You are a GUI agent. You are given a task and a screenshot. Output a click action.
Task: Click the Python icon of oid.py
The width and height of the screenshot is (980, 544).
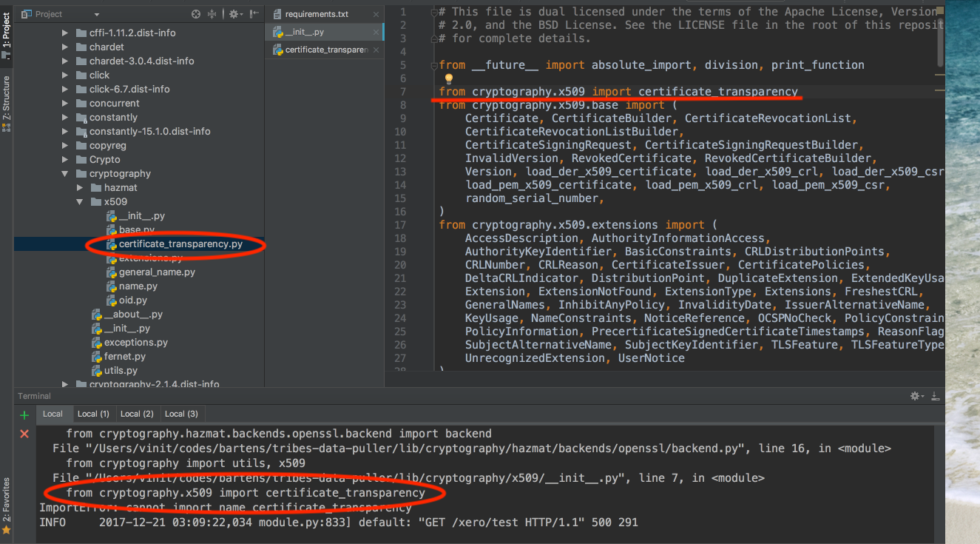point(112,300)
